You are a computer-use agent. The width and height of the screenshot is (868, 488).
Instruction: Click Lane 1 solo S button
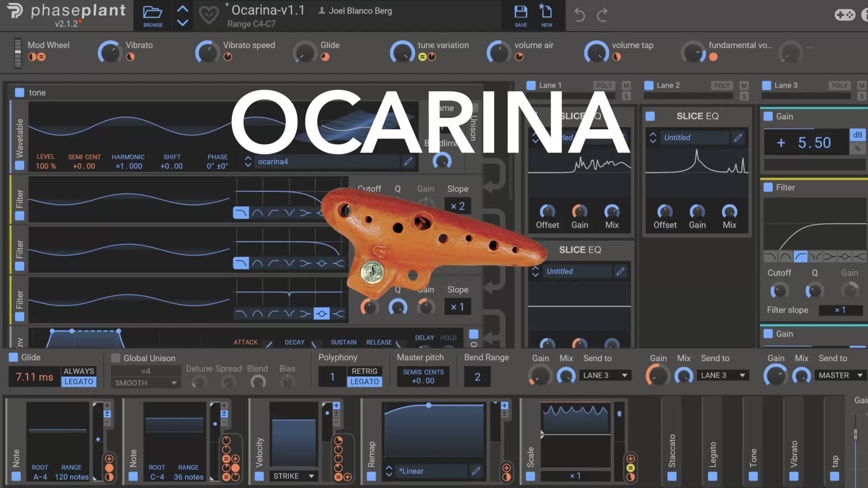tap(626, 96)
